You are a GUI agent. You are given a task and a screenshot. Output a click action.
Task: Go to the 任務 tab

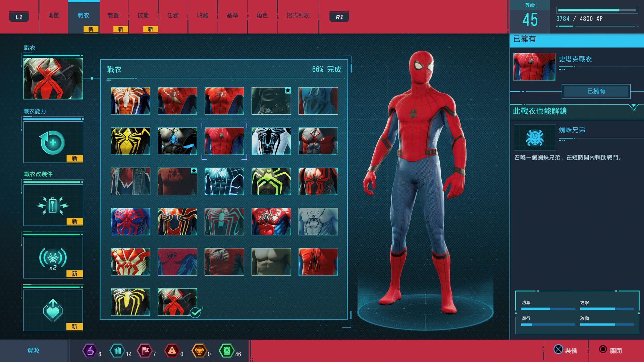pyautogui.click(x=173, y=15)
